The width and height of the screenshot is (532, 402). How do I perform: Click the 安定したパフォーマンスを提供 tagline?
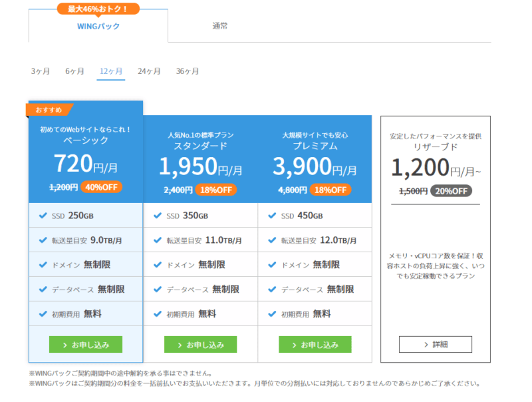click(436, 136)
